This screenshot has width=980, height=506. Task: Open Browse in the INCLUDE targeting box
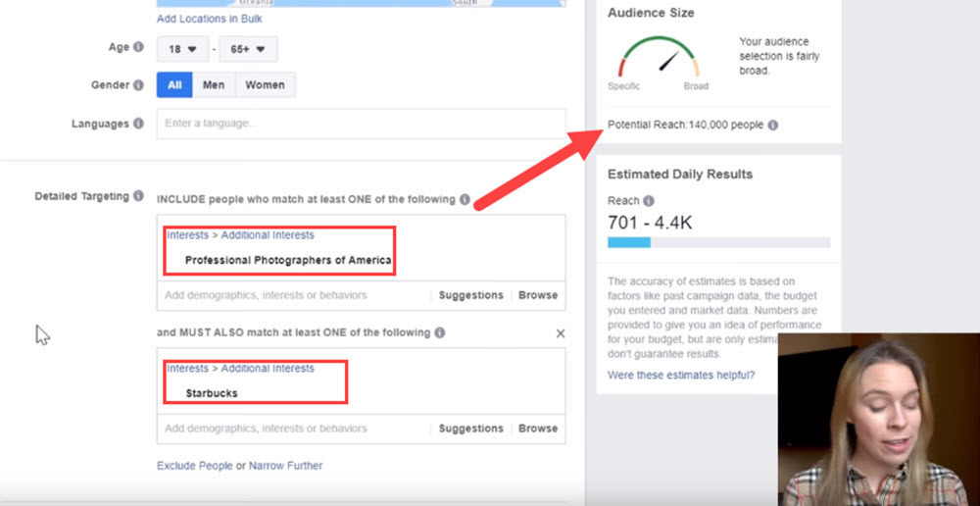pos(538,295)
